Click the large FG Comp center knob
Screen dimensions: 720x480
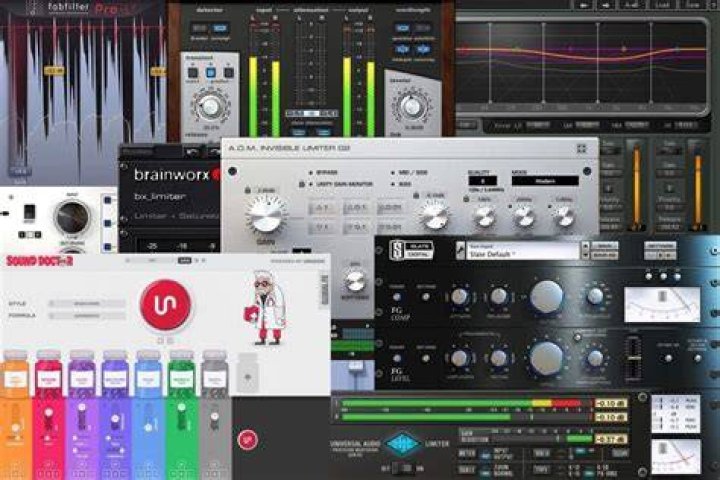546,297
